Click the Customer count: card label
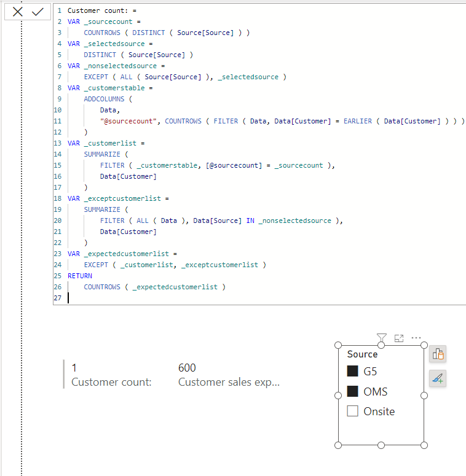 point(111,382)
